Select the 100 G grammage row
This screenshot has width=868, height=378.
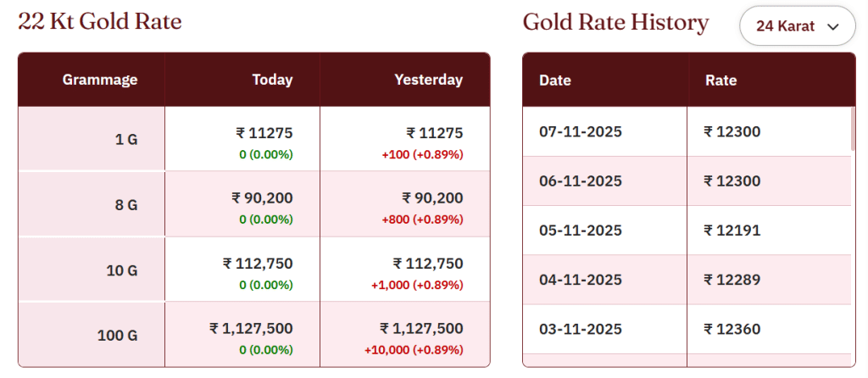click(x=117, y=336)
